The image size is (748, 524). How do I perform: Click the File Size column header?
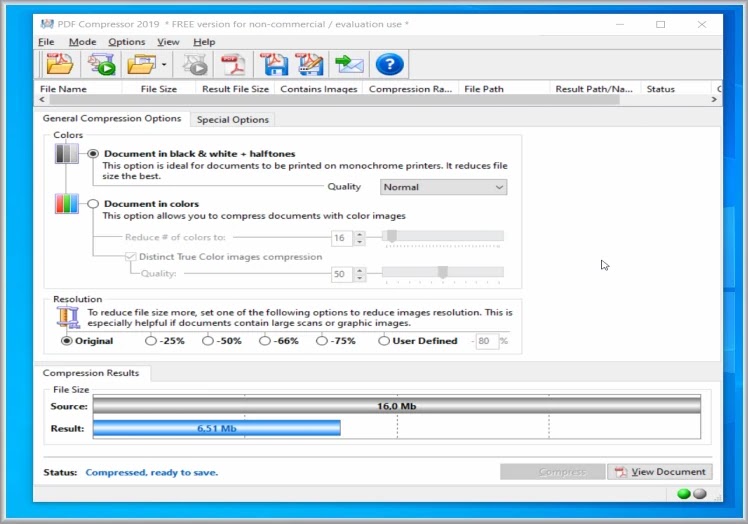click(x=159, y=89)
